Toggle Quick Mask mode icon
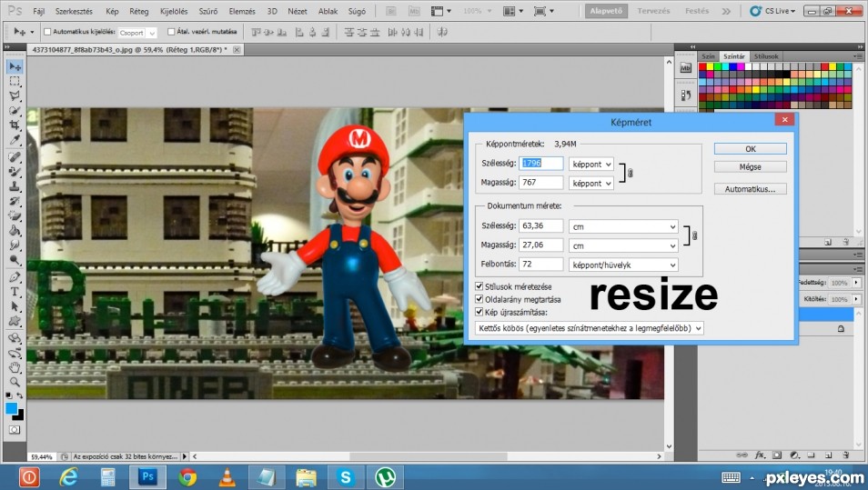This screenshot has width=868, height=490. click(x=15, y=430)
